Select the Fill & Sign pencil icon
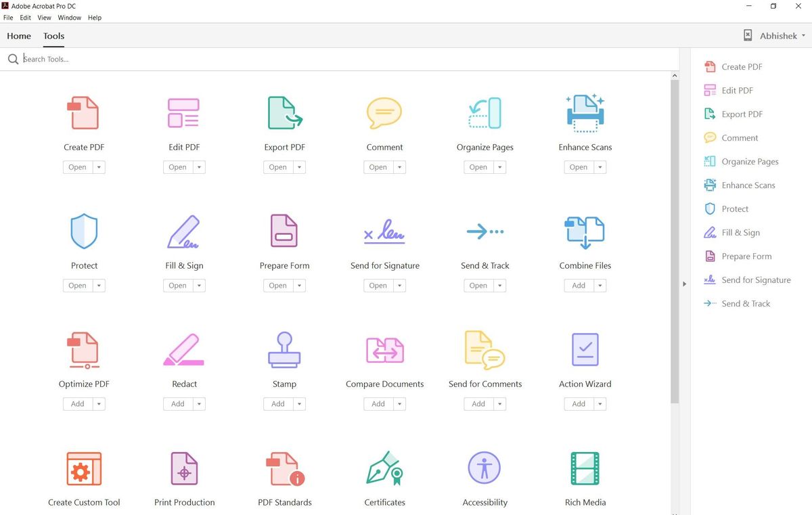 click(184, 231)
